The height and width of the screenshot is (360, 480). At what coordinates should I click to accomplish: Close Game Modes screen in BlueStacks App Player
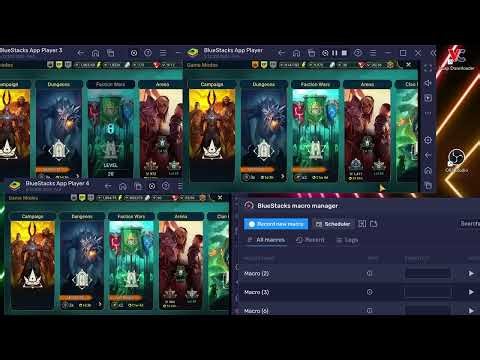coord(408,65)
